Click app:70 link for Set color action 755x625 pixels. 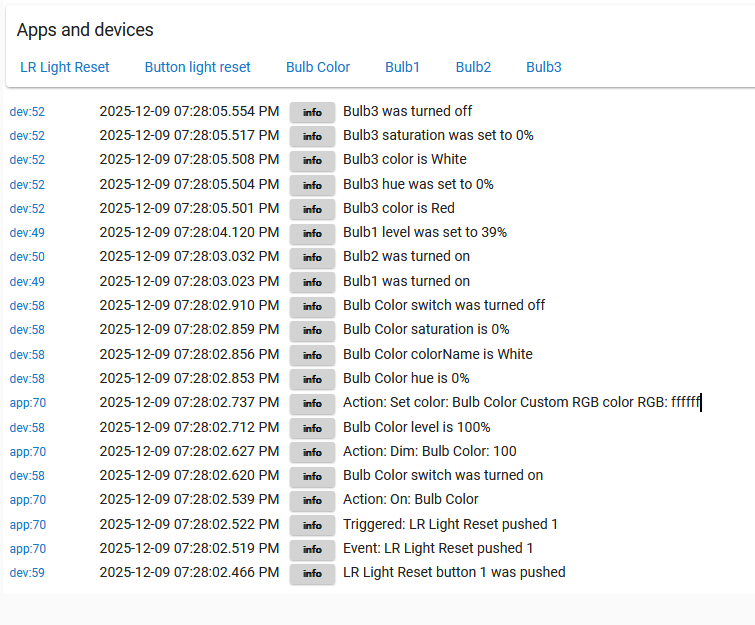[28, 403]
